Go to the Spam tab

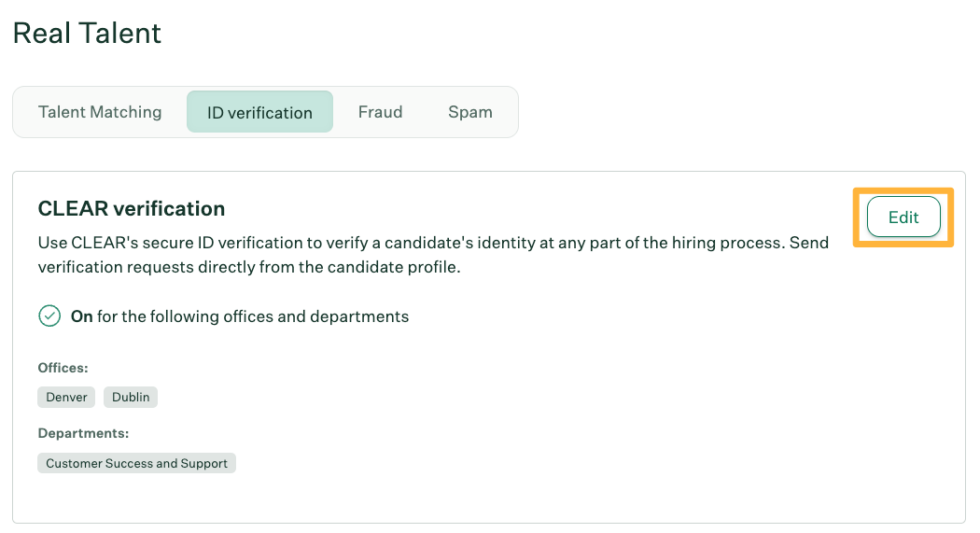point(470,112)
